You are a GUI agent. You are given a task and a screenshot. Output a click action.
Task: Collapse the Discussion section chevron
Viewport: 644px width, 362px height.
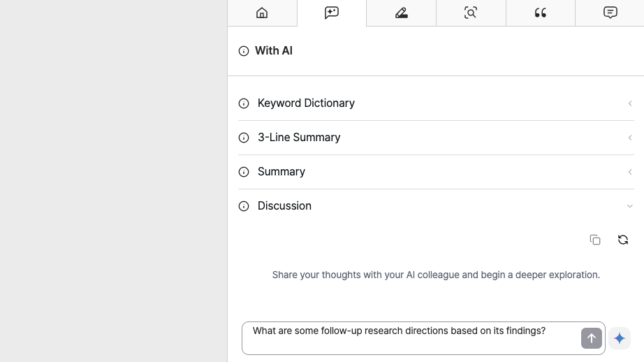(629, 206)
